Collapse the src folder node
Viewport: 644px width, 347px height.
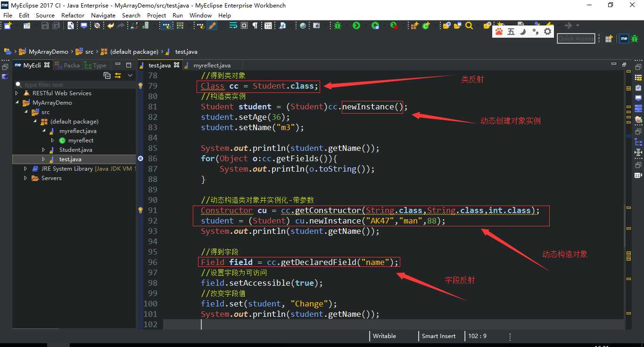click(26, 112)
